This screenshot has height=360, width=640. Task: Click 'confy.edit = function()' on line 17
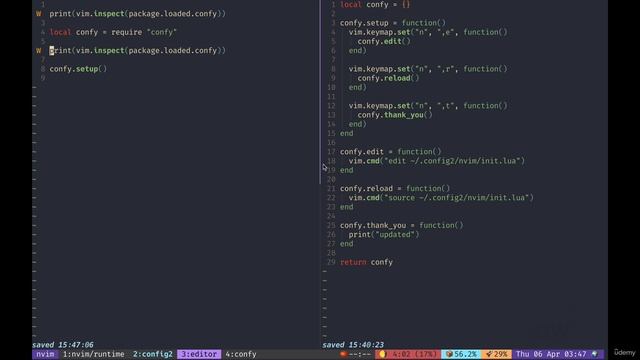391,151
